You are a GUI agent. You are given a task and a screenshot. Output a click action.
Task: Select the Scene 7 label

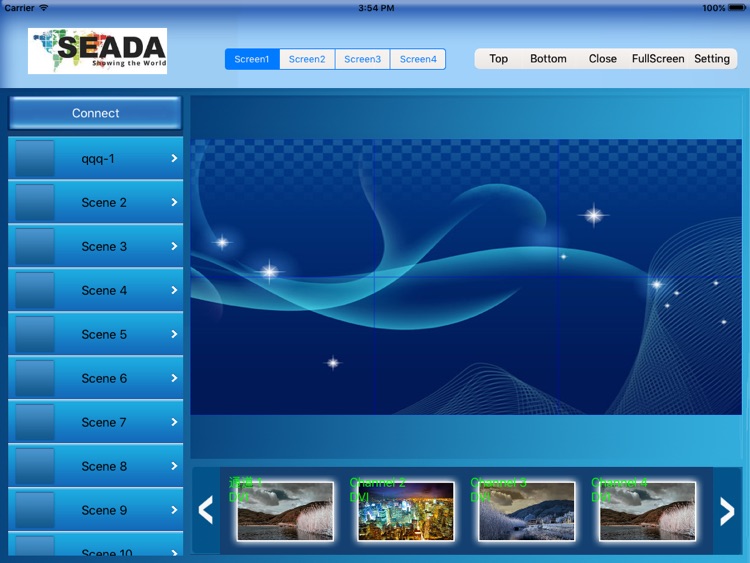(104, 422)
